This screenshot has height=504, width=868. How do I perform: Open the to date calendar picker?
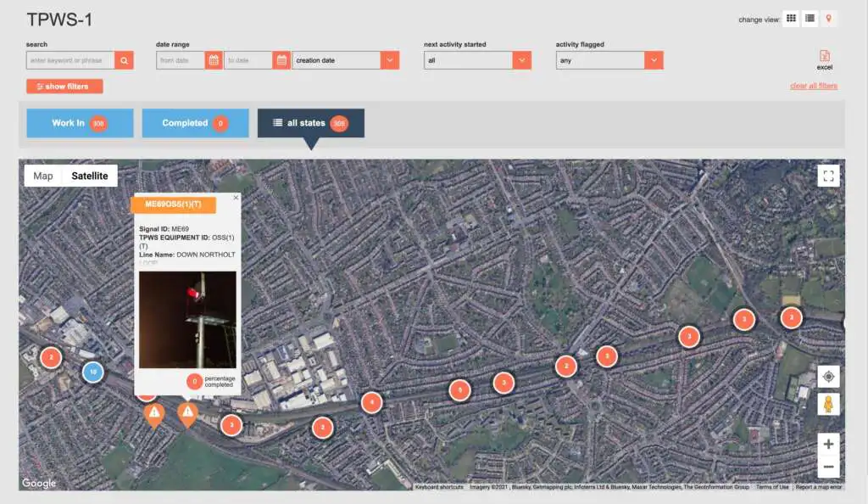(281, 60)
